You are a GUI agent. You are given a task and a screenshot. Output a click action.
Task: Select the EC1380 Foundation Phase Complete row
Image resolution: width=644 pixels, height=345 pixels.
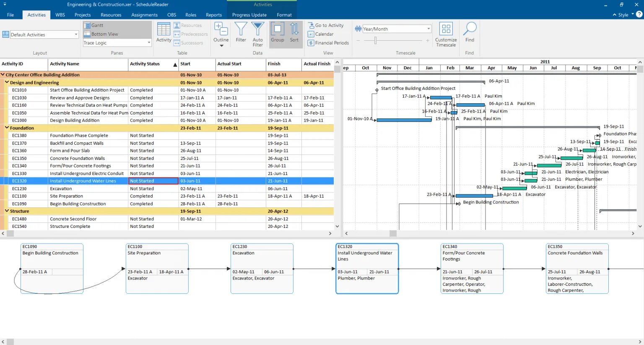167,136
